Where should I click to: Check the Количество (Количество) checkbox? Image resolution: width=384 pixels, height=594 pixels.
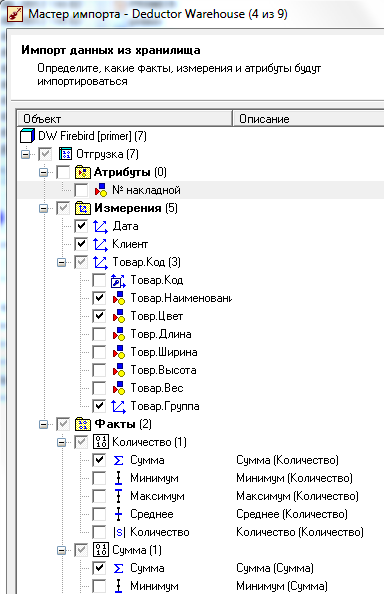[x=99, y=532]
